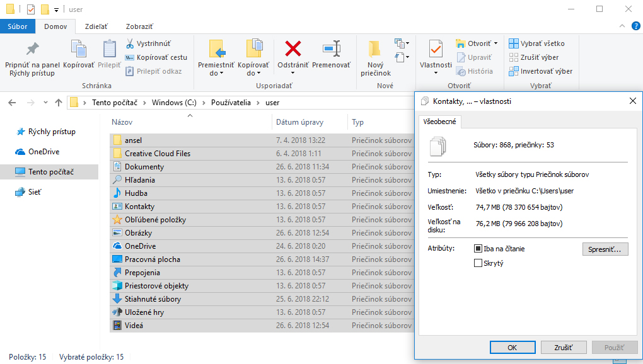The width and height of the screenshot is (643, 364).
Task: Click the Odstrániť red X icon
Action: point(293,48)
